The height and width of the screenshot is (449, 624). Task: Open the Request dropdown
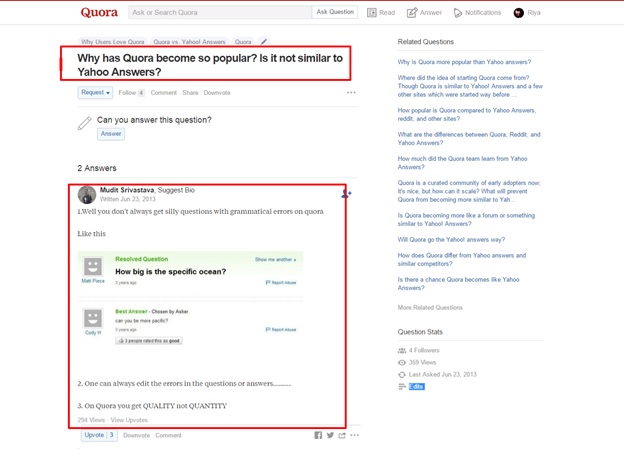tap(95, 92)
